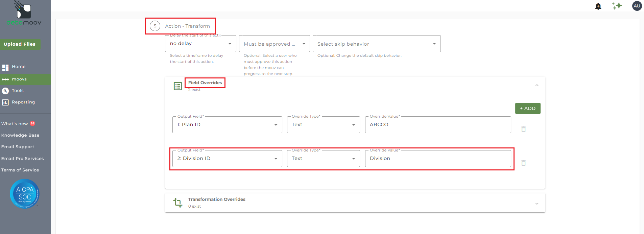644x234 pixels.
Task: Expand the Transformation Overrides section
Action: (537, 204)
